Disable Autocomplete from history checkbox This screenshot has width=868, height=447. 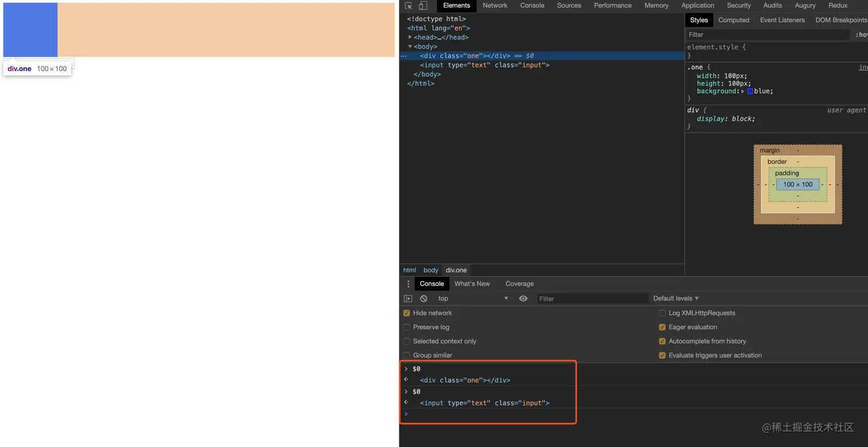point(662,341)
